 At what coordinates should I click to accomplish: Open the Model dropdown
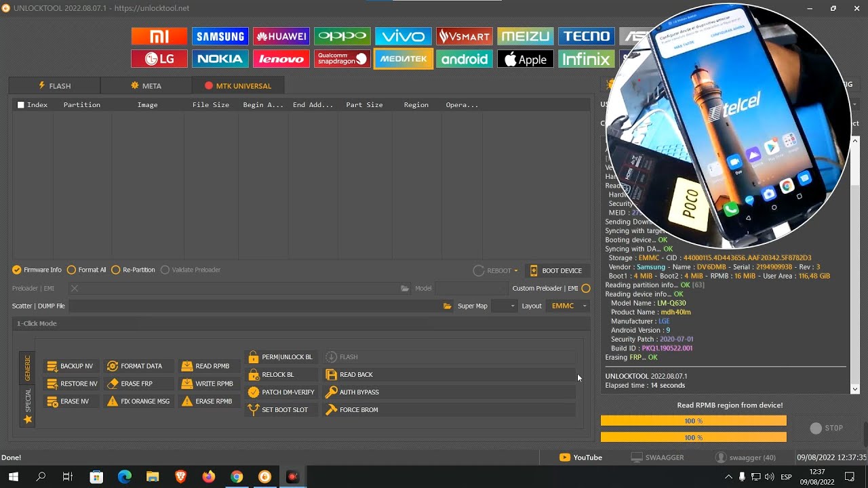click(x=471, y=289)
